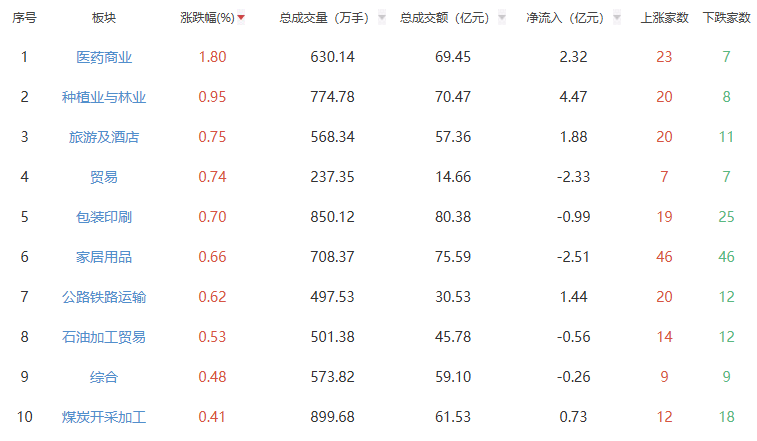Open the 旅游及酒店 sector link

(x=104, y=137)
